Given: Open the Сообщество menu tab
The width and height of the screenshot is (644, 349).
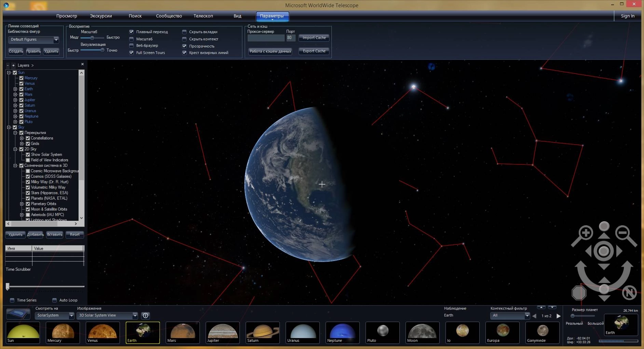Looking at the screenshot, I should (x=169, y=16).
